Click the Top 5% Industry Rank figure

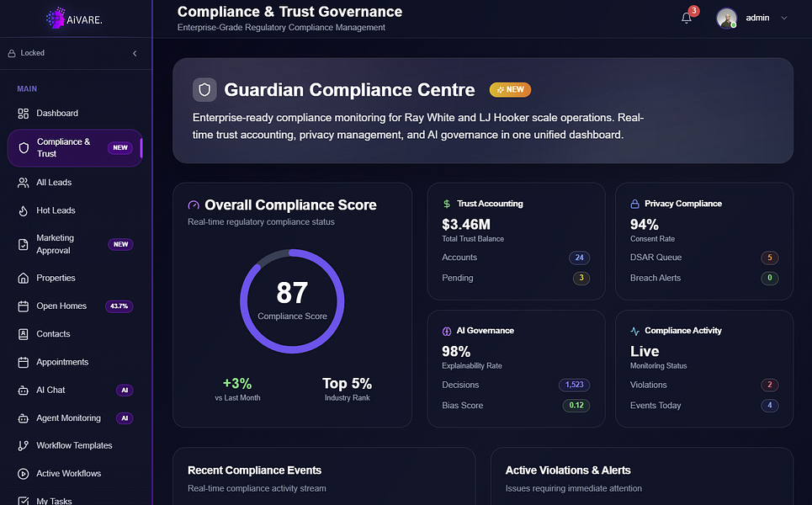347,384
